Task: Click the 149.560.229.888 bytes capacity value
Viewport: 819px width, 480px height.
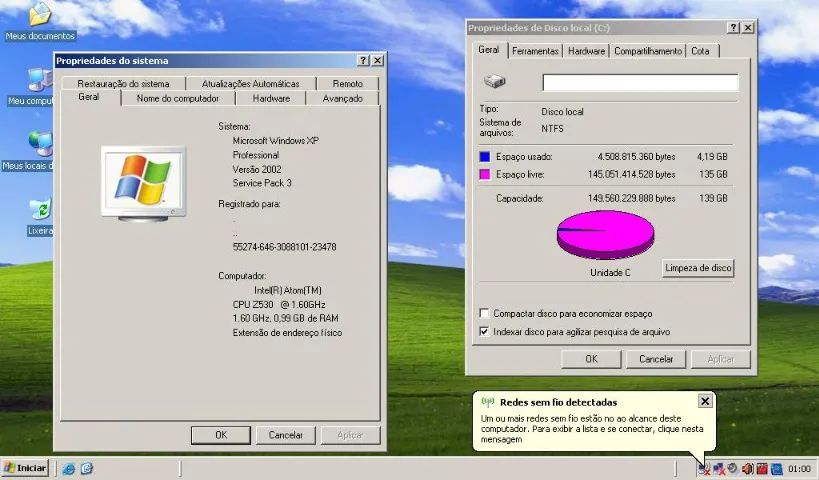Action: pos(631,198)
